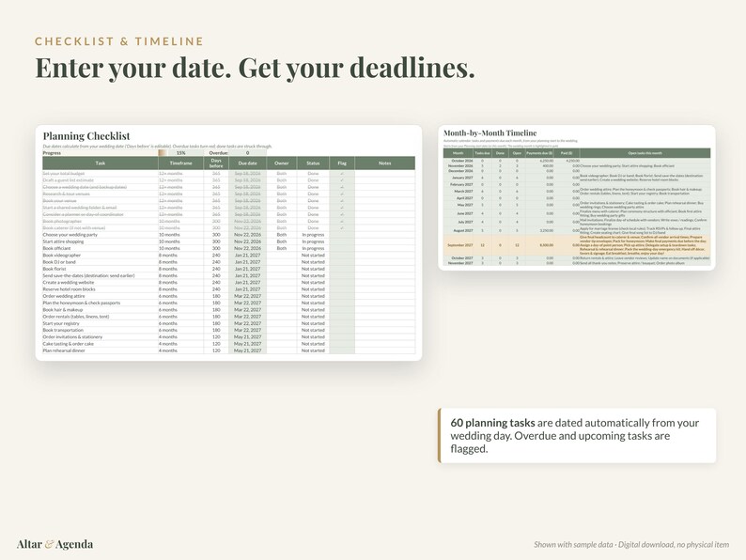Click the Status column header
746x560 pixels.
point(313,163)
